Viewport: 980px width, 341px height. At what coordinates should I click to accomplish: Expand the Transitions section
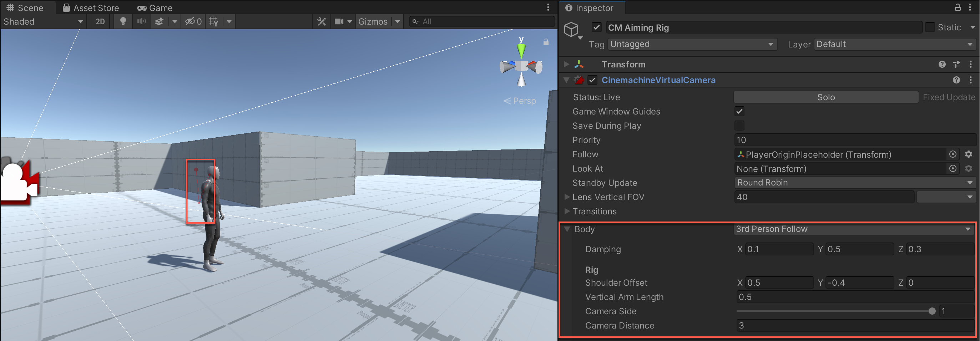pos(567,212)
